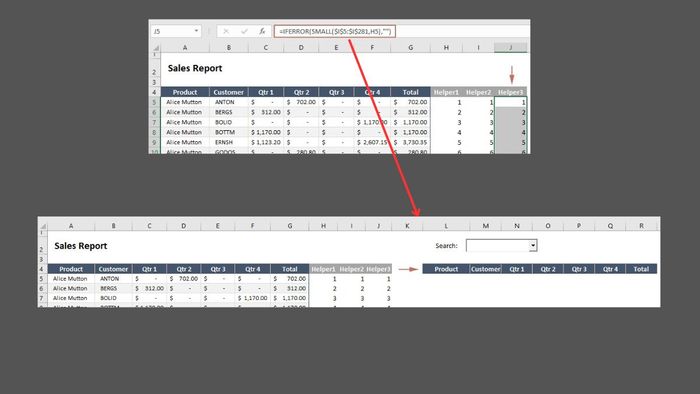The image size is (700, 394).
Task: Select column G header in upper sheet
Action: coord(410,48)
